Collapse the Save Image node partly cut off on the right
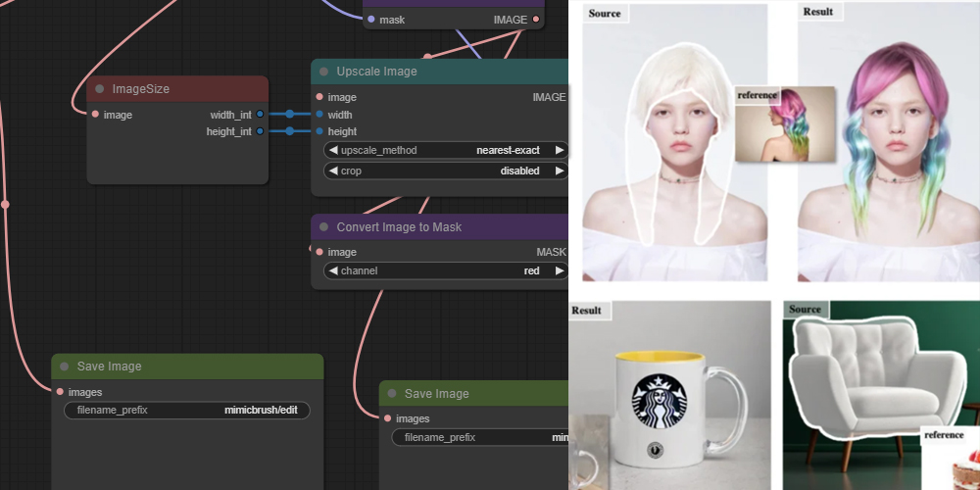Viewport: 980px width, 490px height. point(392,393)
